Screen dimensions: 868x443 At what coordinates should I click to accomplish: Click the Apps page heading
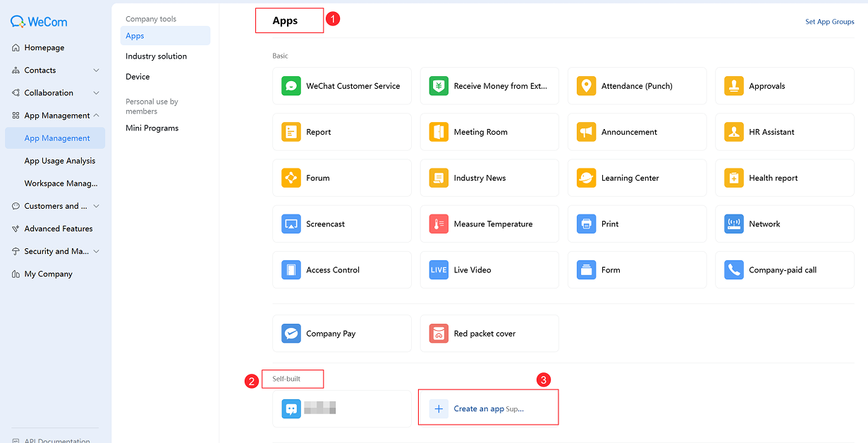pos(286,21)
